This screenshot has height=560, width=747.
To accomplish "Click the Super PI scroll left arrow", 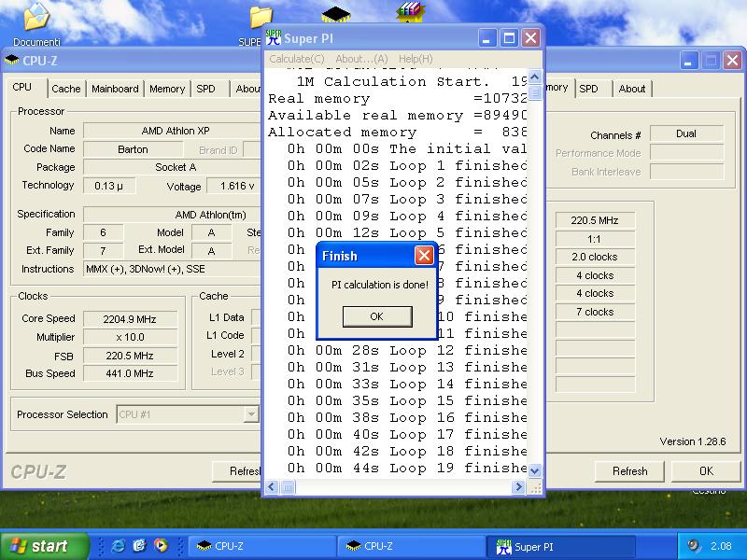I will (x=272, y=487).
